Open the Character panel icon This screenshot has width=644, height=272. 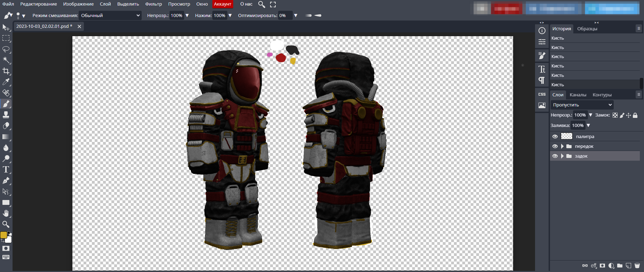542,69
